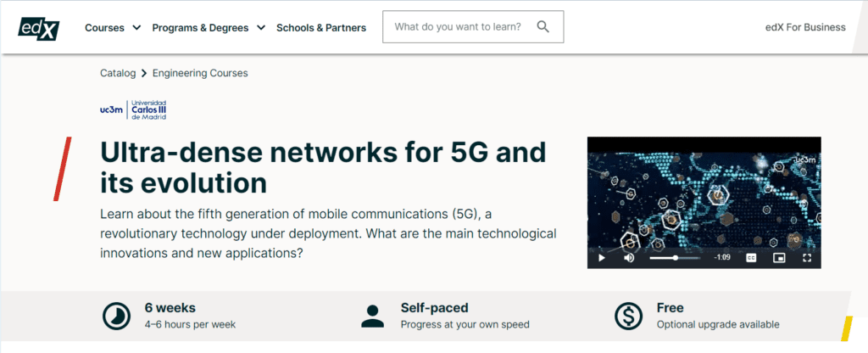Screen dimensions: 868x353
Task: Play the course preview video
Action: (x=602, y=258)
